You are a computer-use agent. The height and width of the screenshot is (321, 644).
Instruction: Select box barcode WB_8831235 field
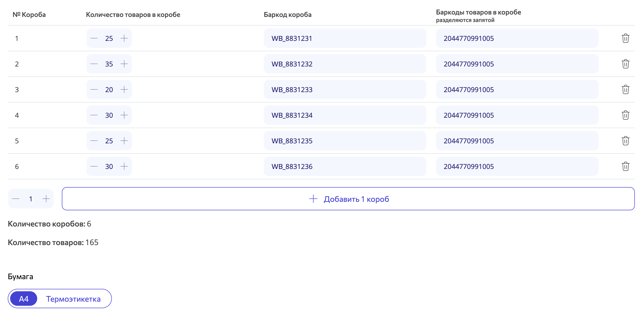(x=345, y=141)
